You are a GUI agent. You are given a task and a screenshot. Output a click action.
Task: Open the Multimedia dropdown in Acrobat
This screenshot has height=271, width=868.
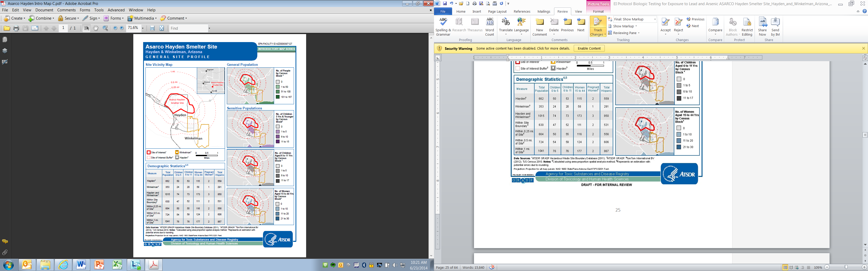tap(142, 18)
